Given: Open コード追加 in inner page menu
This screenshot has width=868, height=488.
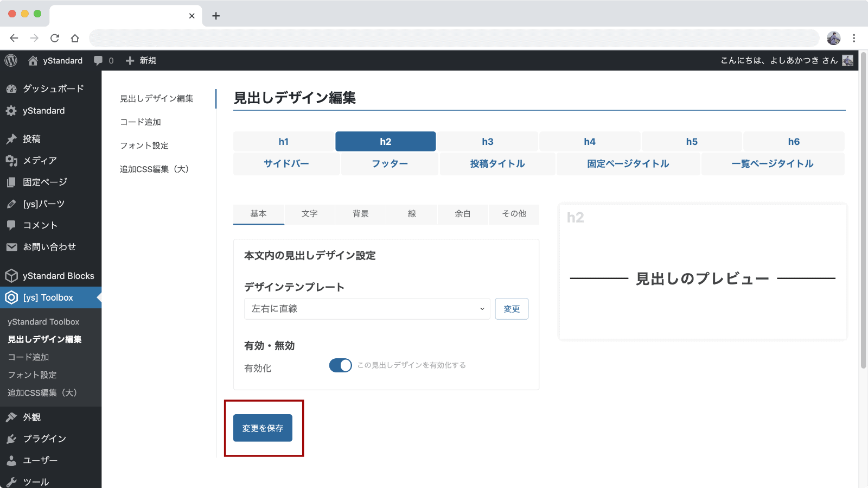Looking at the screenshot, I should pos(141,122).
